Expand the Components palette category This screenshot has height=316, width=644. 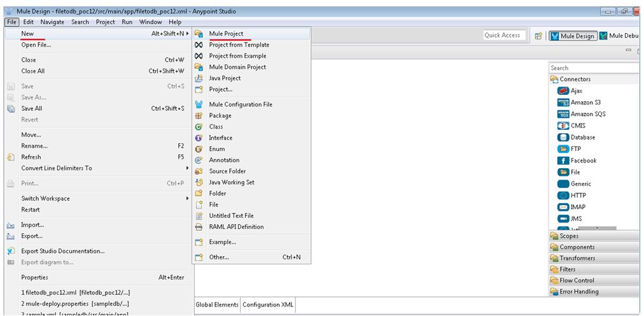(594, 247)
